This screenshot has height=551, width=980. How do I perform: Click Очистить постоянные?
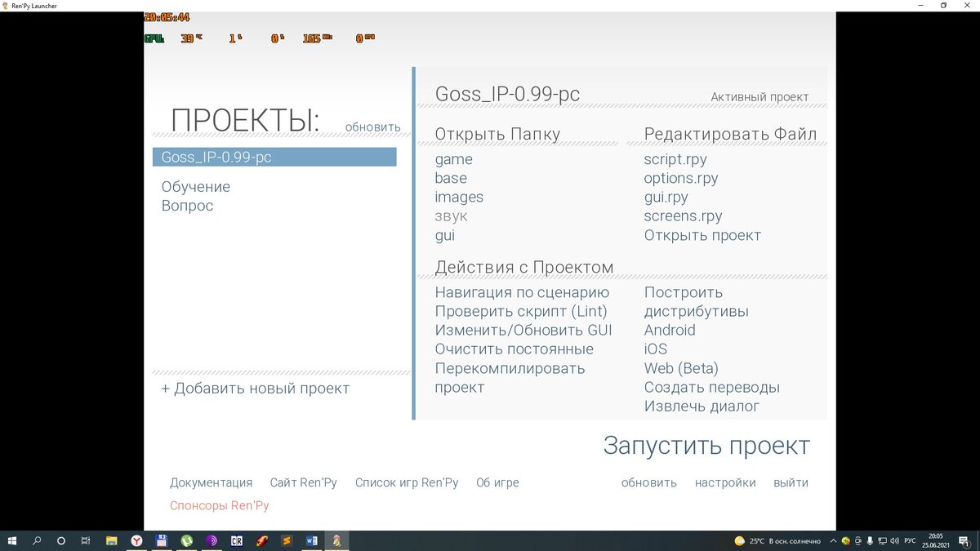click(x=514, y=349)
